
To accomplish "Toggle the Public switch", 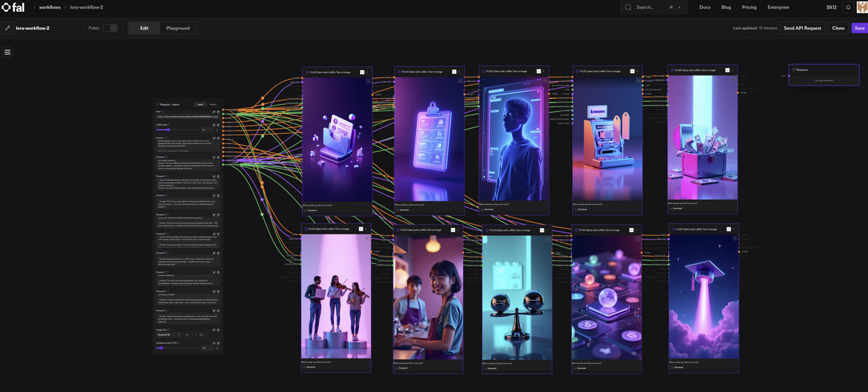I will coord(110,28).
